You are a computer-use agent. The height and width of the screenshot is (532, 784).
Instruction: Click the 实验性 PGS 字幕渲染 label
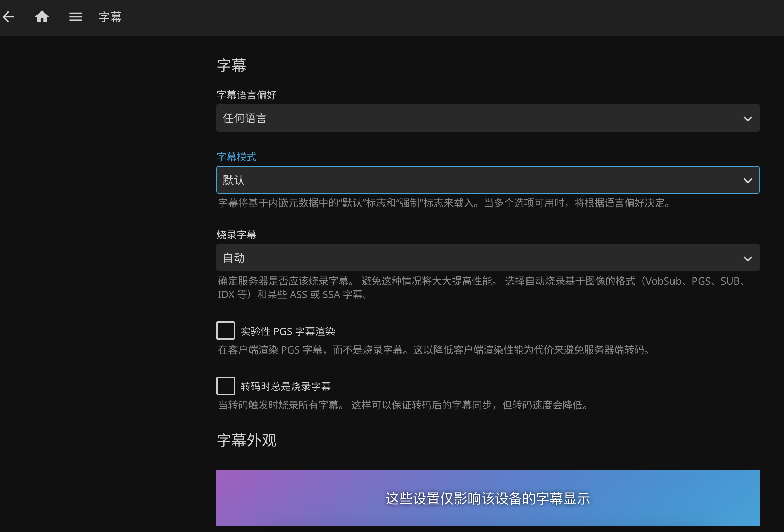pyautogui.click(x=288, y=331)
